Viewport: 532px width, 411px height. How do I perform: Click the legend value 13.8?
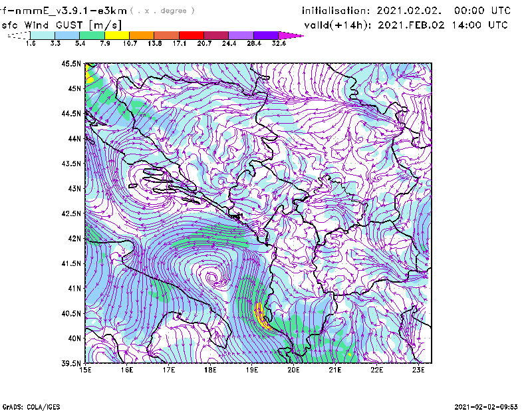[155, 43]
